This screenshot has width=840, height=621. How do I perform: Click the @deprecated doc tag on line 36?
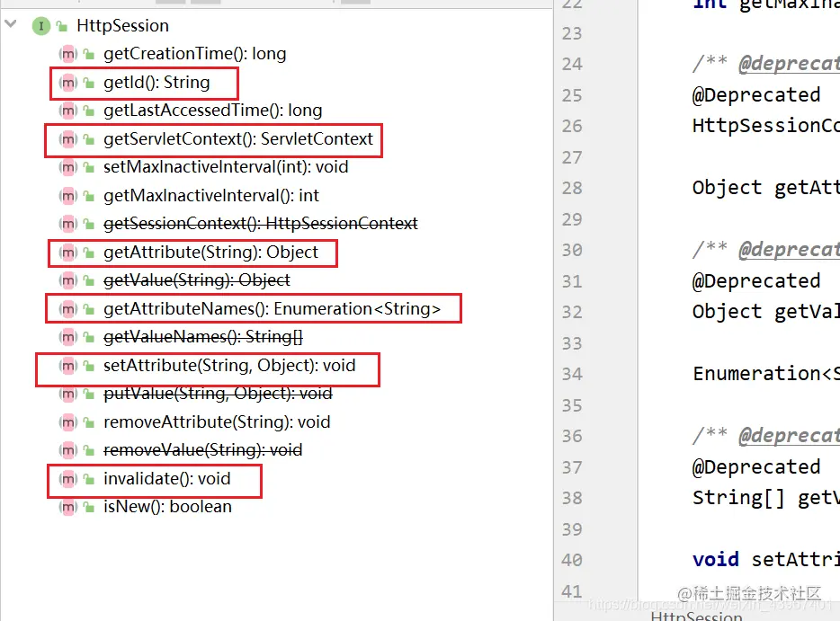(x=789, y=436)
